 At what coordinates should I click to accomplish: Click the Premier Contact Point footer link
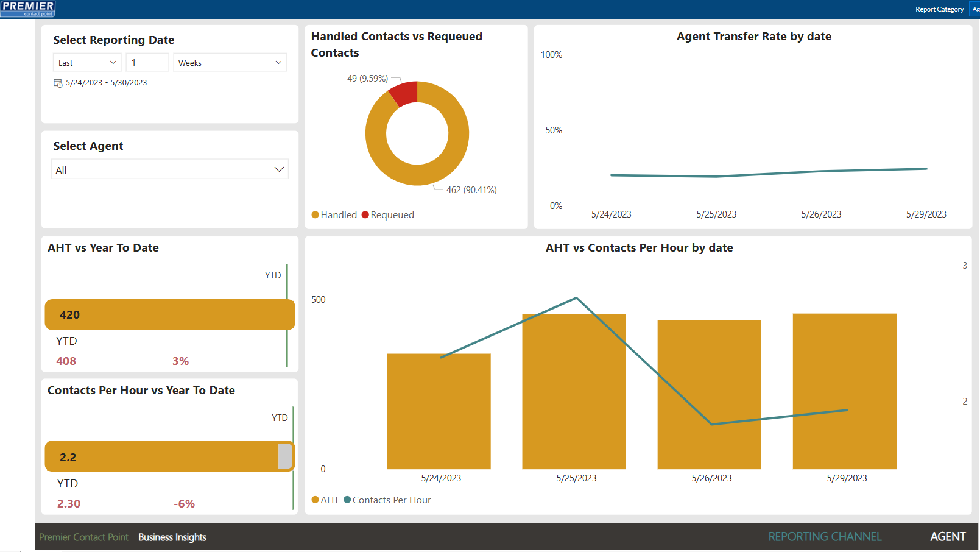pos(84,537)
